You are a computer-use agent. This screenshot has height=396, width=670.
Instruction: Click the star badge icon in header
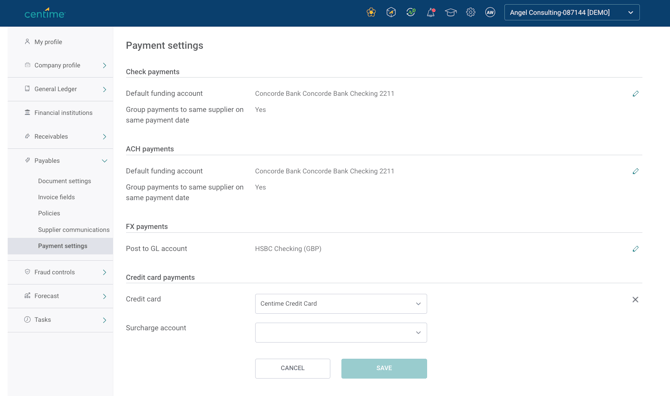[x=371, y=12]
